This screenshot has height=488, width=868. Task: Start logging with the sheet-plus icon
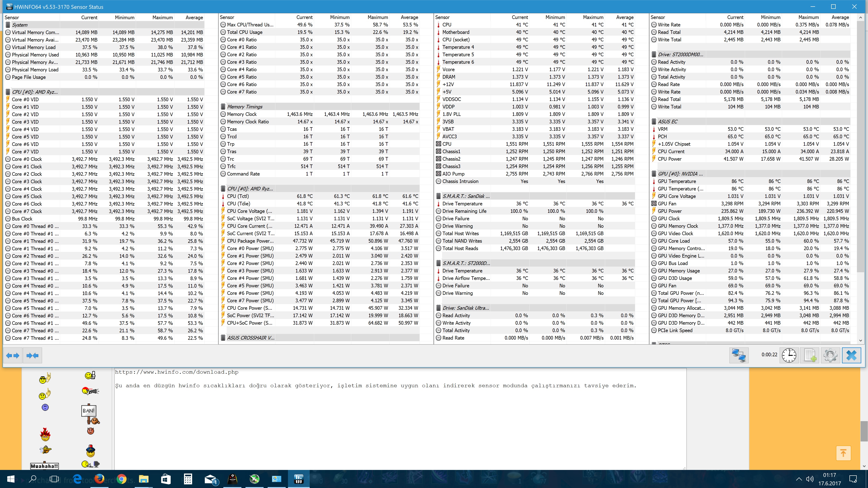point(810,355)
